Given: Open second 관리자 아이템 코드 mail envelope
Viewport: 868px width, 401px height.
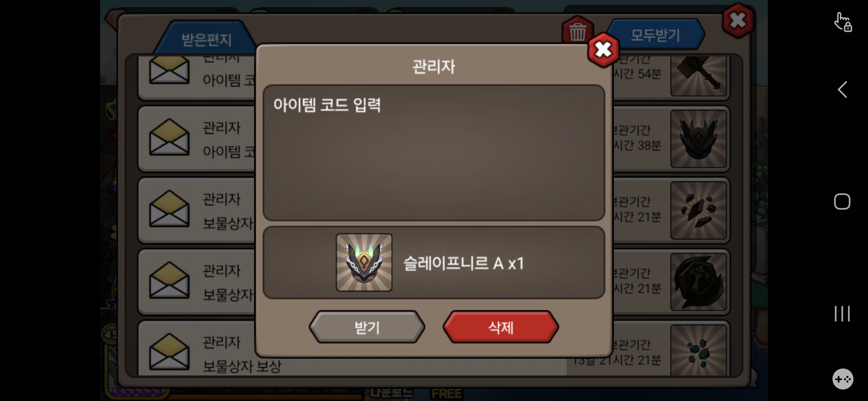Looking at the screenshot, I should (x=169, y=138).
